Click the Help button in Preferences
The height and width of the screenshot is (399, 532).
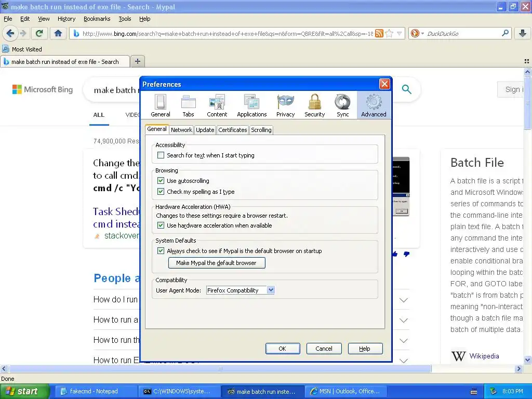[x=365, y=349]
